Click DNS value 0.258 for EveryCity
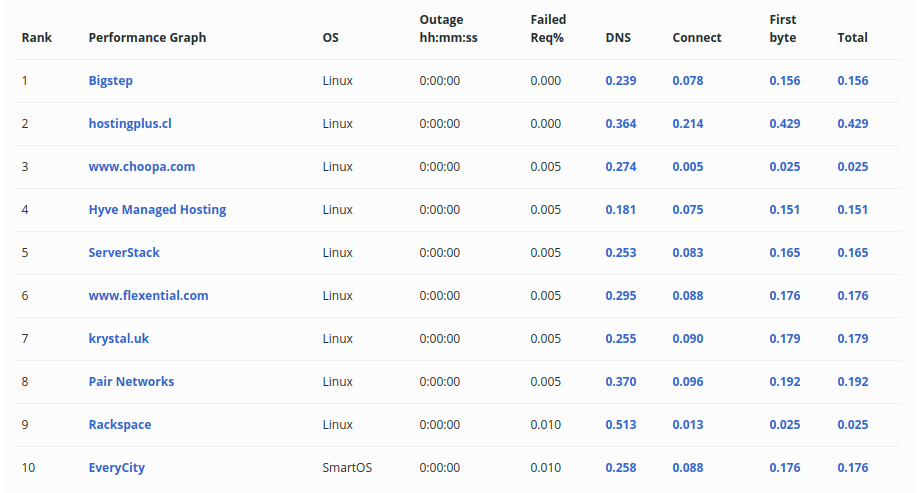 pos(621,468)
